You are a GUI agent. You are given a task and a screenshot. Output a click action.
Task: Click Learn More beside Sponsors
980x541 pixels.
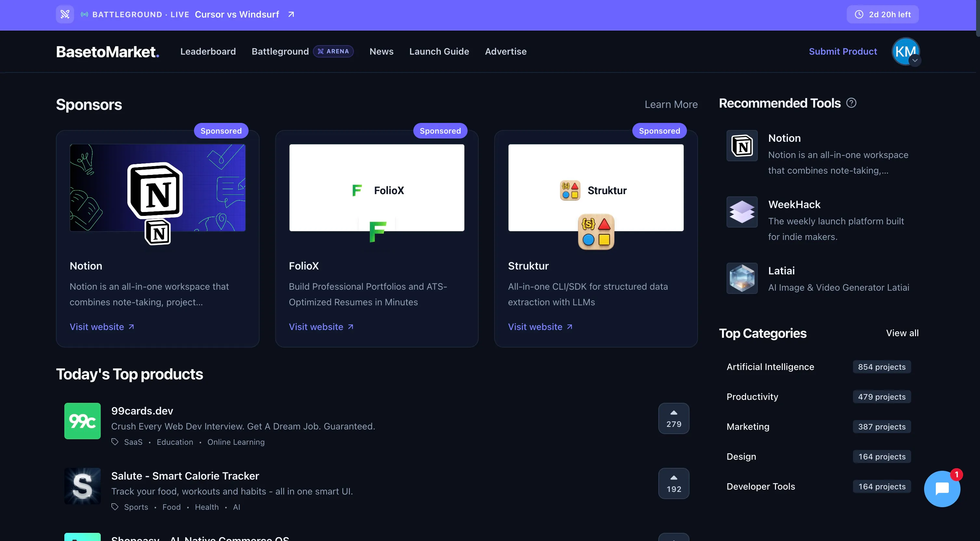pos(671,104)
